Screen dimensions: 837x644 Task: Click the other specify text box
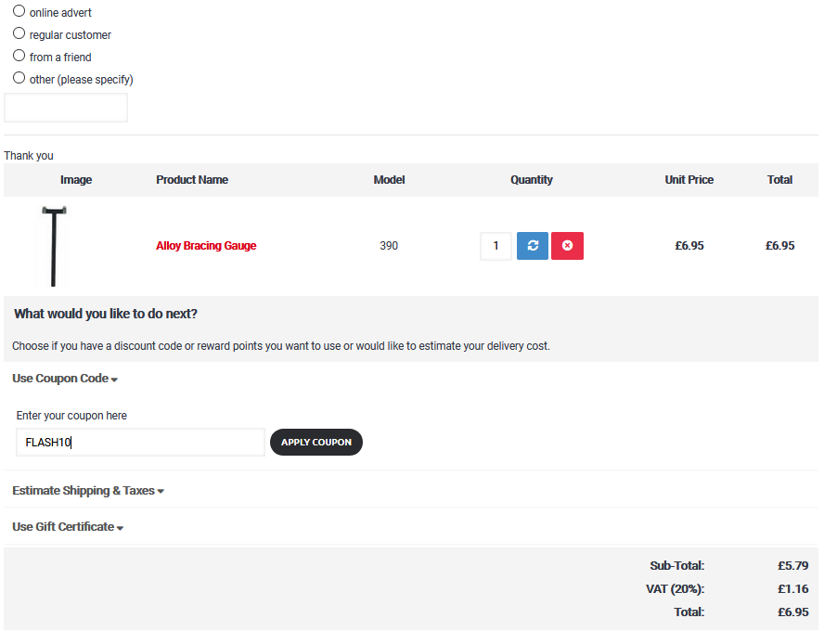pyautogui.click(x=66, y=108)
